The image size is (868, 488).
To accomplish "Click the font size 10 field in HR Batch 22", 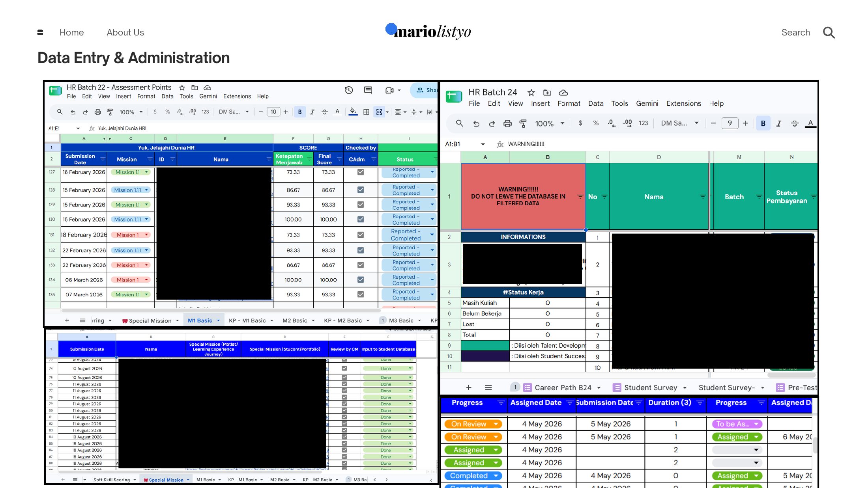I will (273, 112).
